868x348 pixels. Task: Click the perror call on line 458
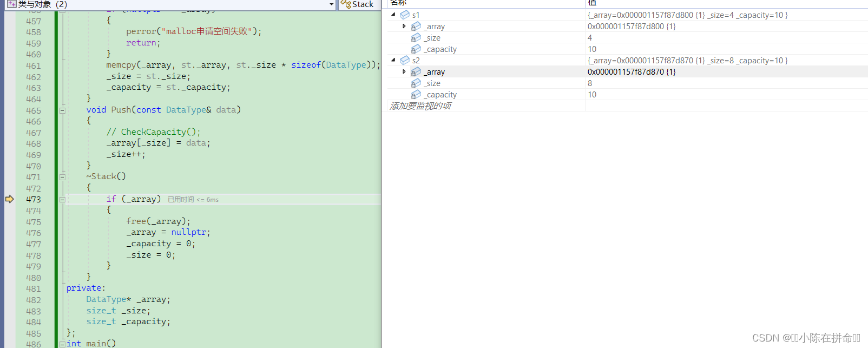tap(194, 31)
